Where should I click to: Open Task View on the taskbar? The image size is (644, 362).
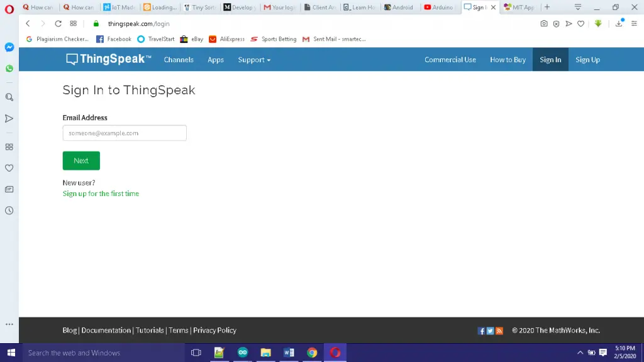click(196, 353)
